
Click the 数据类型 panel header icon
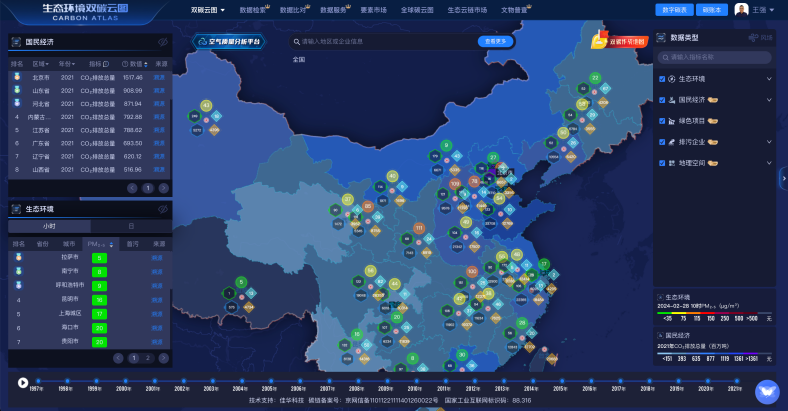[x=661, y=38]
